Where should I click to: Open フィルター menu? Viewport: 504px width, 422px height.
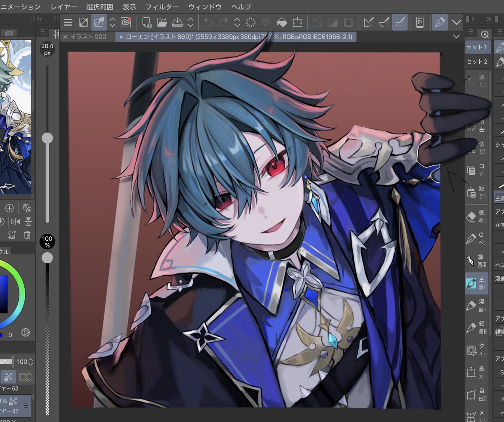pyautogui.click(x=162, y=7)
